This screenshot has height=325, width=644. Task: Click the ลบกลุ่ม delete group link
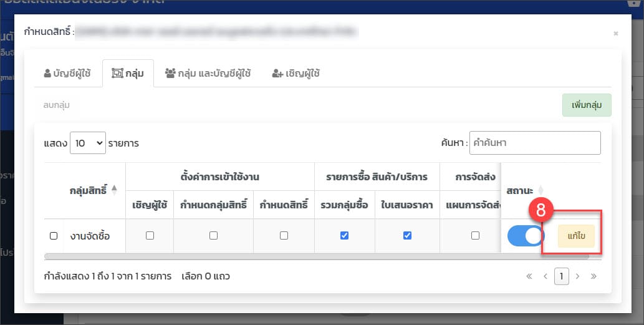coord(57,105)
